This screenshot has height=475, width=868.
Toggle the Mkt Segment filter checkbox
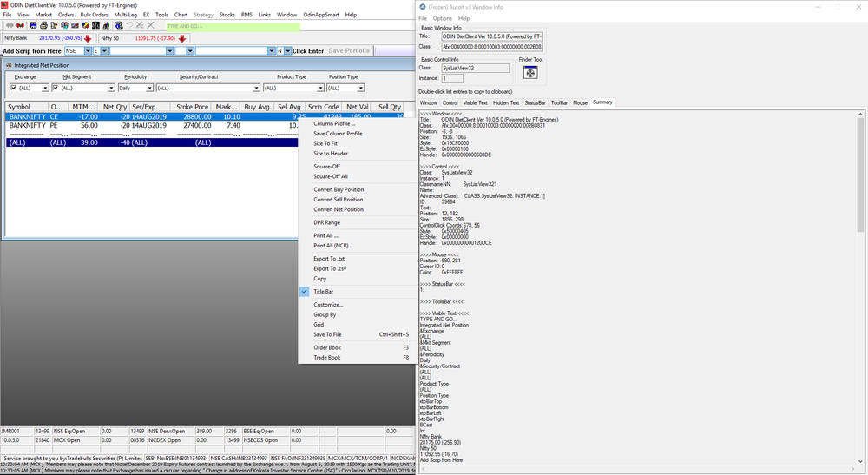56,88
